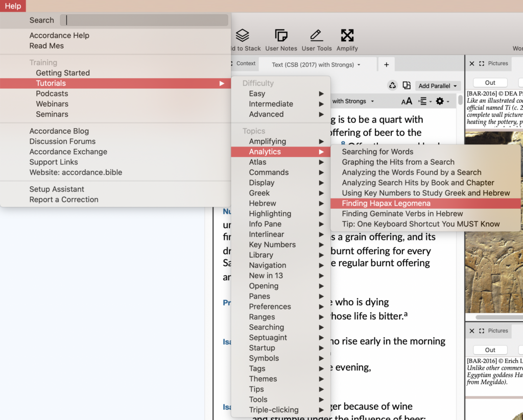Open the Add Parallel dropdown

click(x=438, y=86)
